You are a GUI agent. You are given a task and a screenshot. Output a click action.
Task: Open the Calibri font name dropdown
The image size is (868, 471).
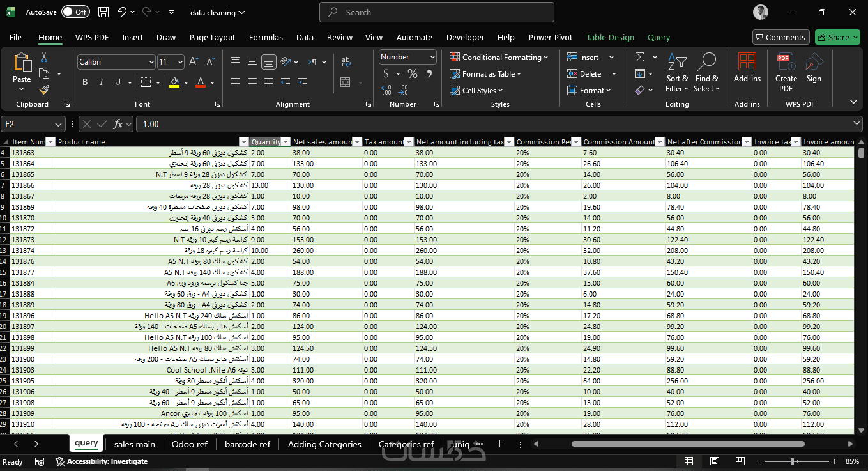tap(151, 62)
